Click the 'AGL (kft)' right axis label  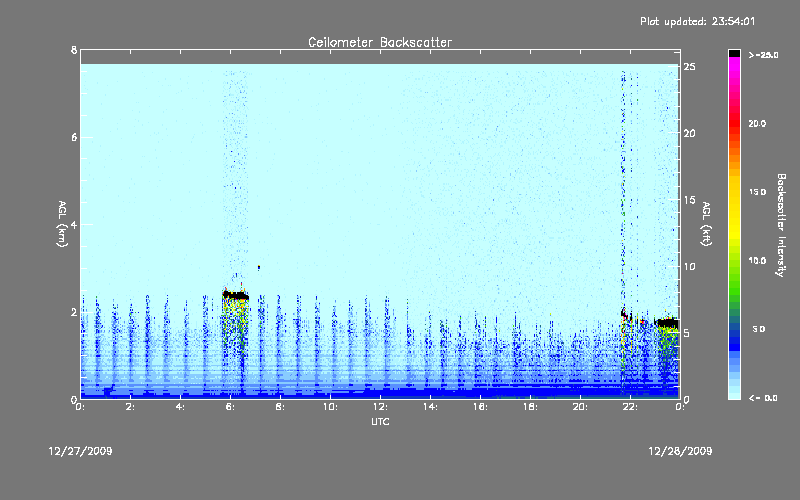click(706, 224)
